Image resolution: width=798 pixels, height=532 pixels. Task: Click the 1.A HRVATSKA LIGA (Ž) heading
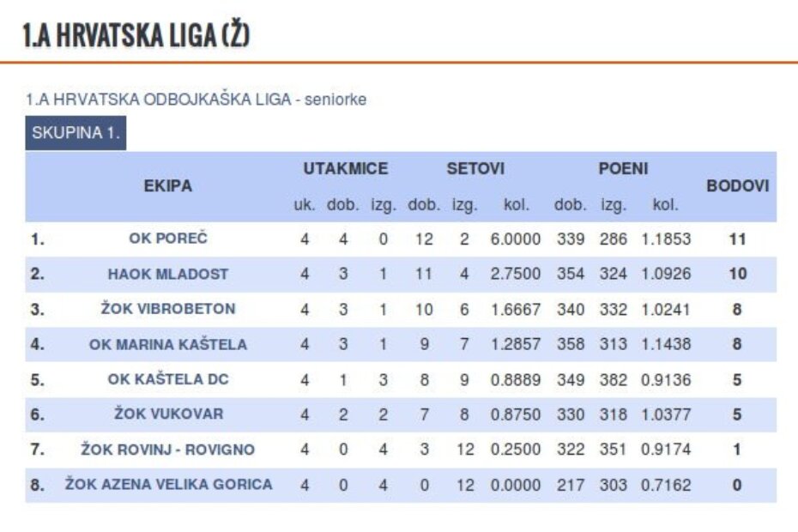(x=136, y=36)
